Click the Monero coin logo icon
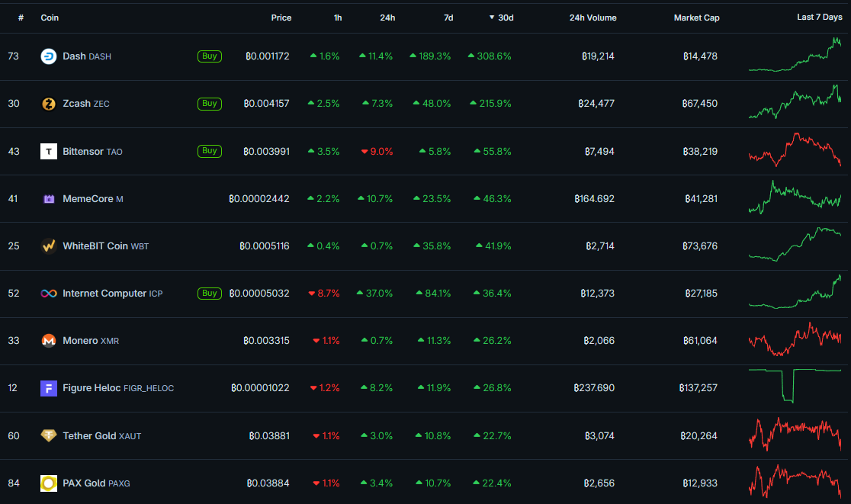This screenshot has width=851, height=504. [49, 341]
